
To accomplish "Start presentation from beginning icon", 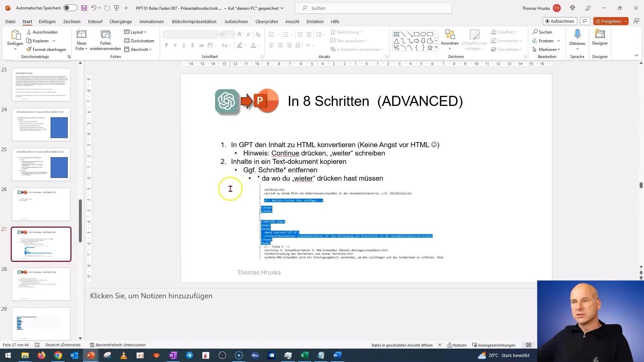I will coord(117,8).
